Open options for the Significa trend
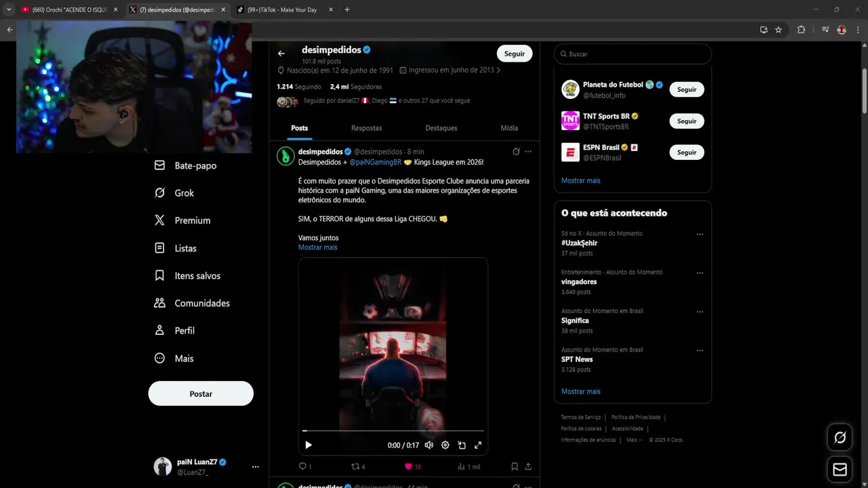This screenshot has width=868, height=488. click(700, 312)
